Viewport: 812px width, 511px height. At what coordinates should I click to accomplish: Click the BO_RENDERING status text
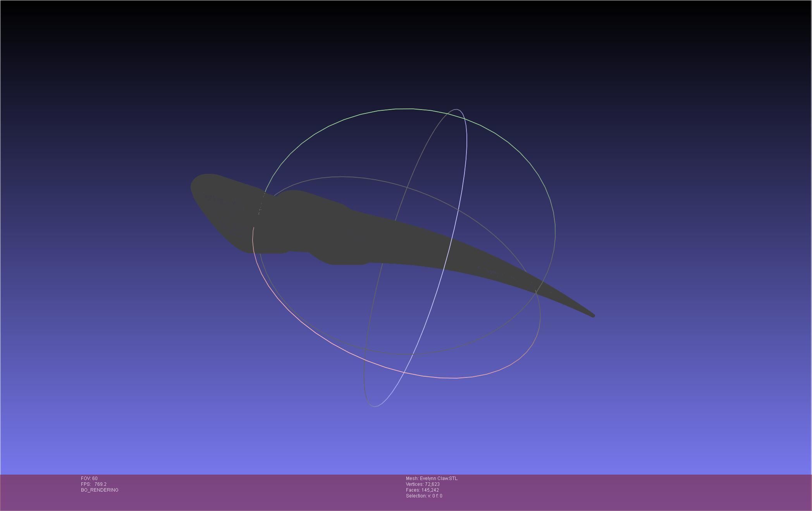[x=100, y=490]
